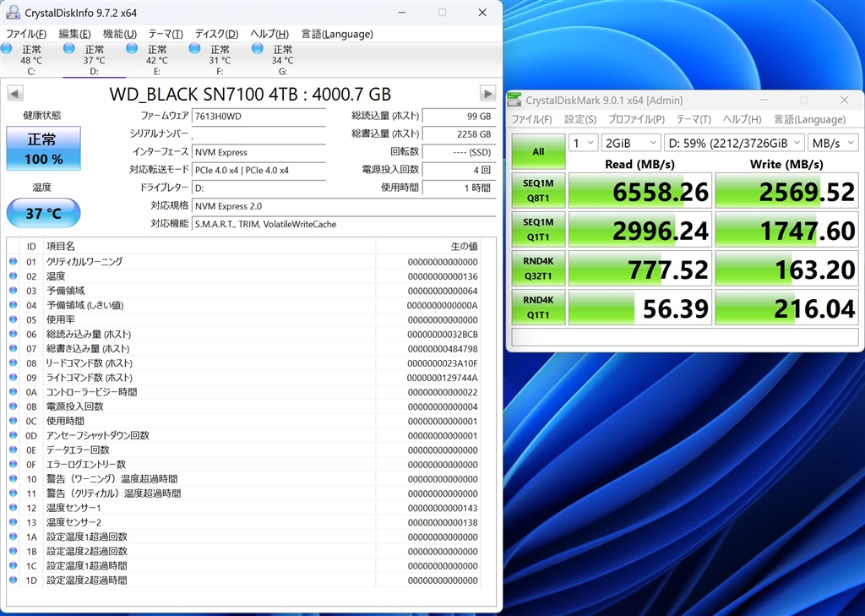The width and height of the screenshot is (865, 616).
Task: Go to previous disk with left arrow
Action: (15, 93)
